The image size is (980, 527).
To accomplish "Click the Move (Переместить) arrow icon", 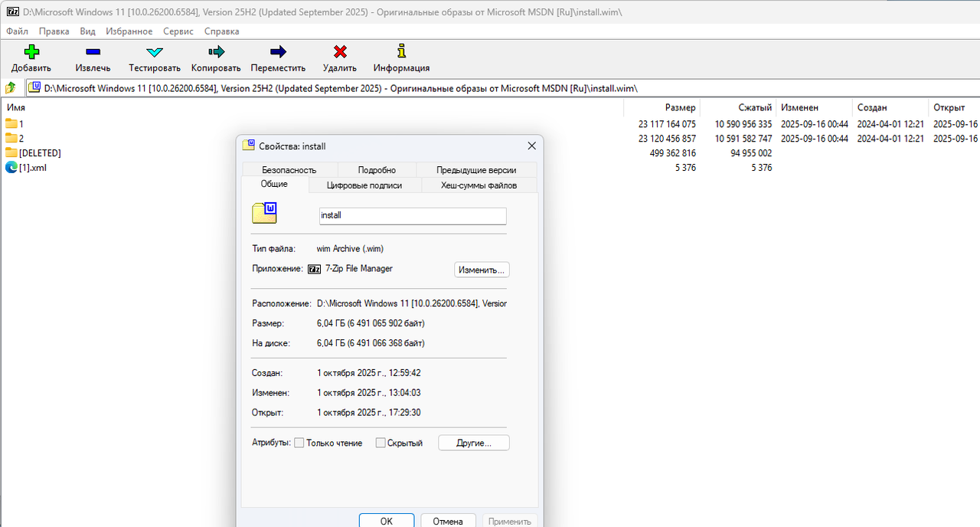I will [x=279, y=51].
